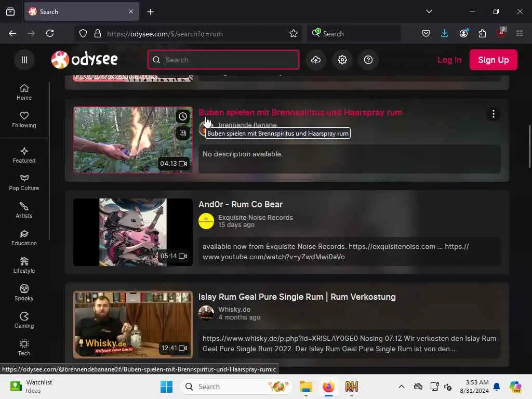Open Firefox extensions puzzle icon

coord(482,33)
